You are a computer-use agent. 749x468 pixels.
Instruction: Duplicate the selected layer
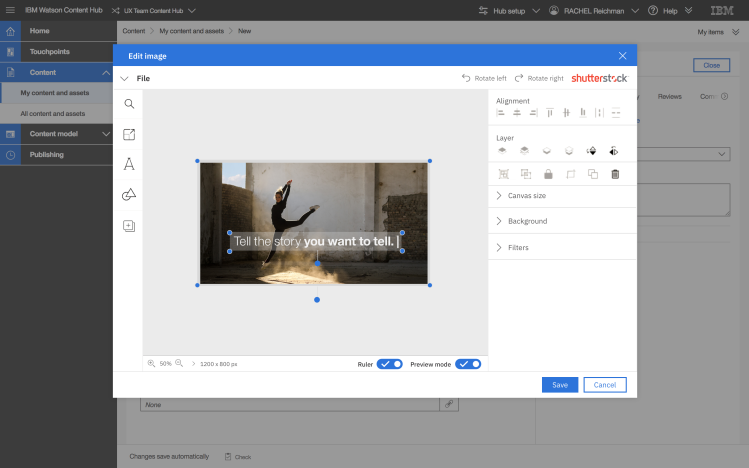pos(593,174)
